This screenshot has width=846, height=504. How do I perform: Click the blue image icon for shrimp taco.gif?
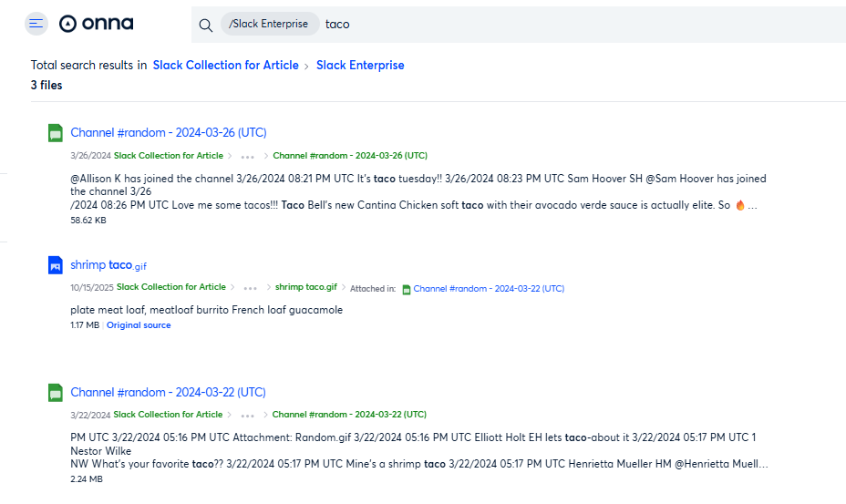click(x=56, y=265)
